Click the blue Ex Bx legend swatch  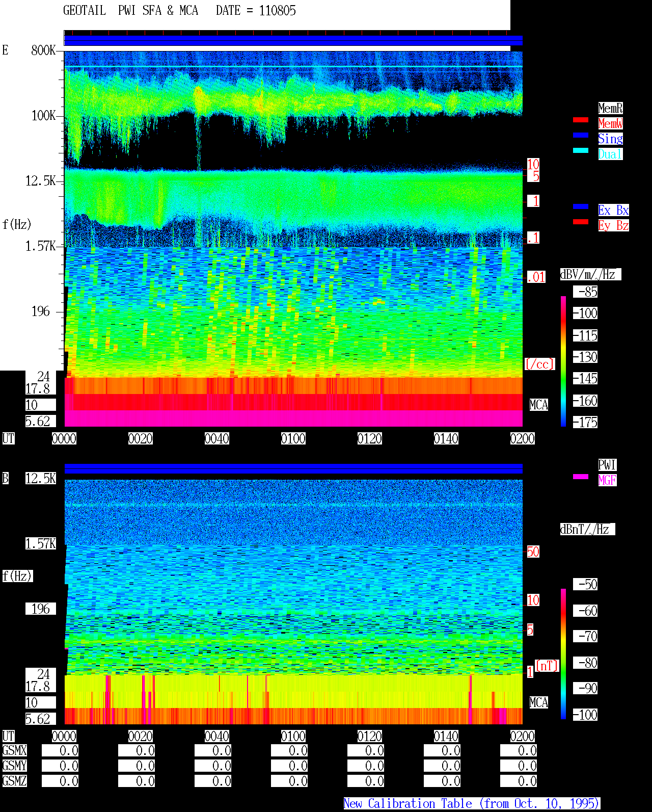click(x=581, y=206)
